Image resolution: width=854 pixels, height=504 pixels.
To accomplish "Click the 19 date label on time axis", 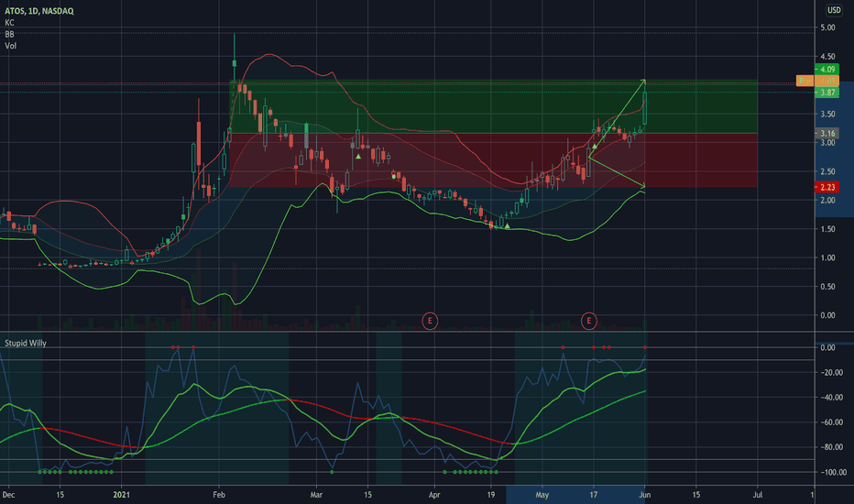I will 491,495.
